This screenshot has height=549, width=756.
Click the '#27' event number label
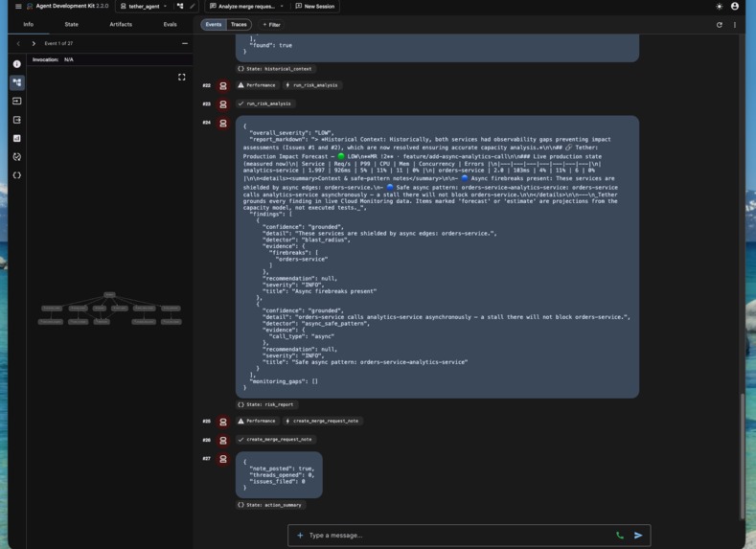click(206, 459)
